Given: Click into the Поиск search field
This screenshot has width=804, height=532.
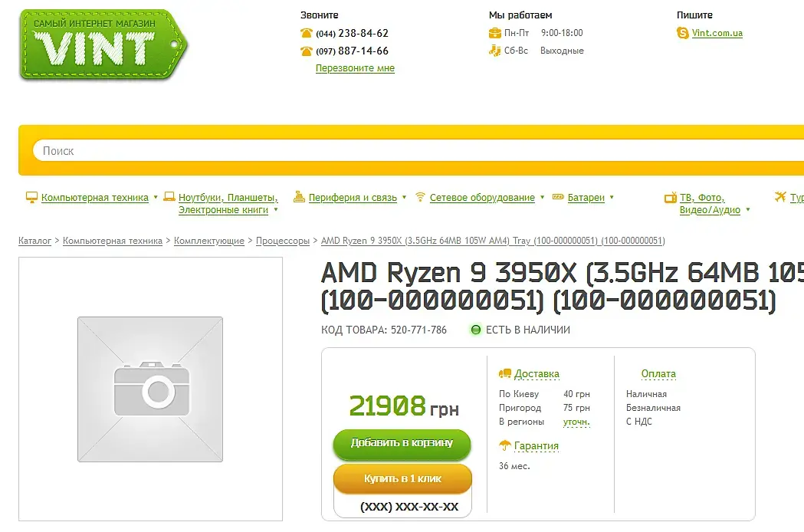Looking at the screenshot, I should click(414, 151).
